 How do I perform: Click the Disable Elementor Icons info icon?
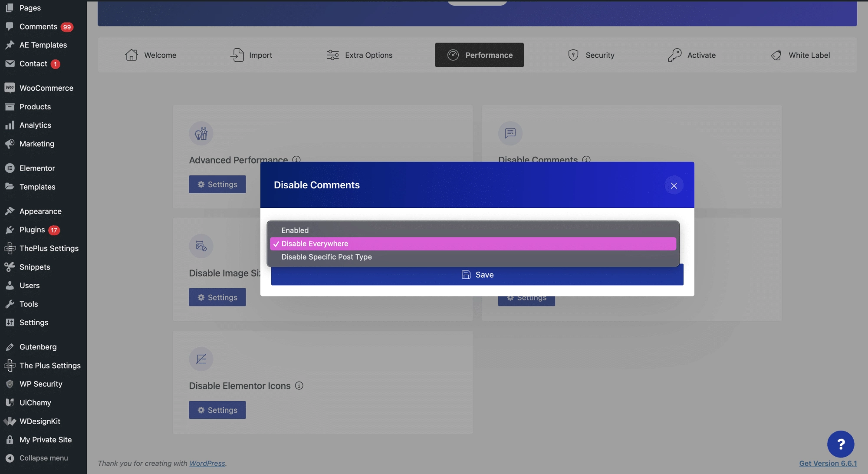coord(299,385)
